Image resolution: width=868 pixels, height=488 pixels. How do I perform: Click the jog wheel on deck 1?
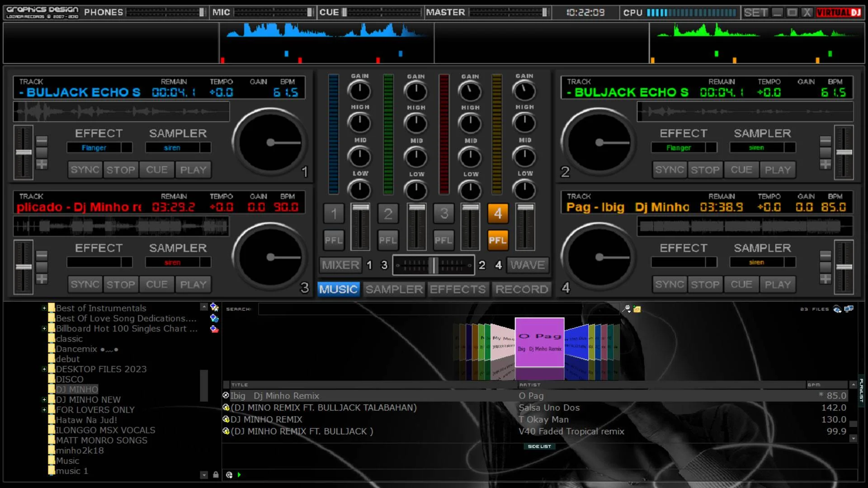tap(270, 143)
